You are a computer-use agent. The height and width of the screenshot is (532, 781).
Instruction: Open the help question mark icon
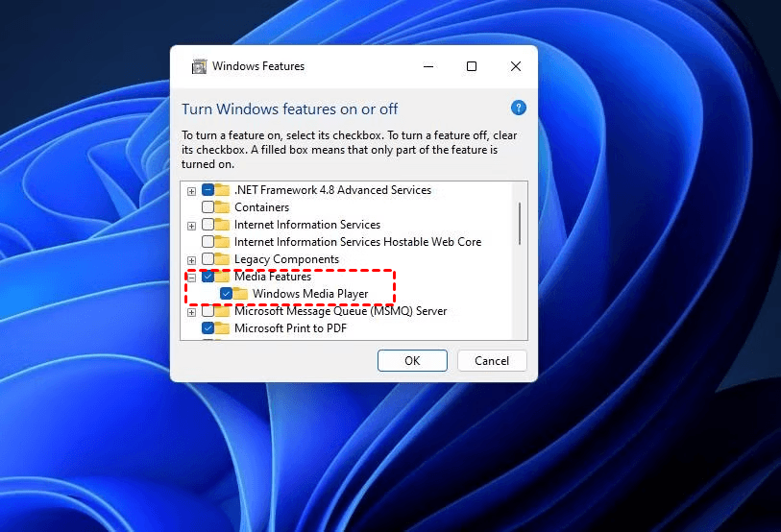click(519, 109)
